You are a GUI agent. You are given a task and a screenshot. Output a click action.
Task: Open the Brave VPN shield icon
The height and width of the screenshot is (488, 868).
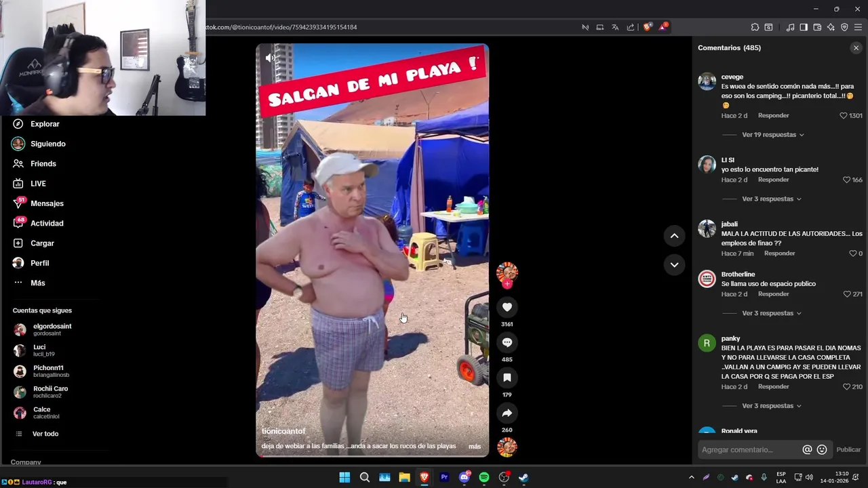point(844,27)
